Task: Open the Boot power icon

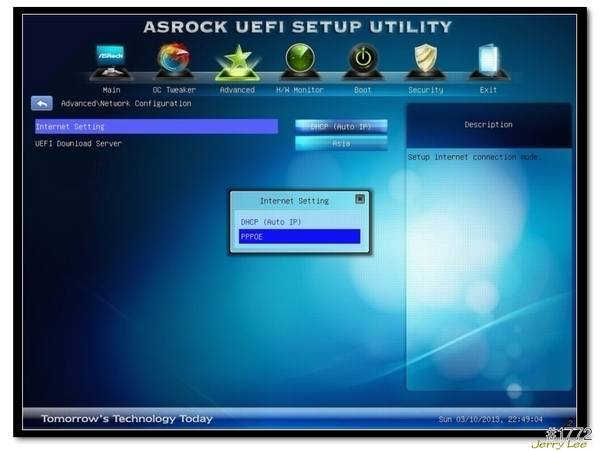Action: (x=363, y=61)
